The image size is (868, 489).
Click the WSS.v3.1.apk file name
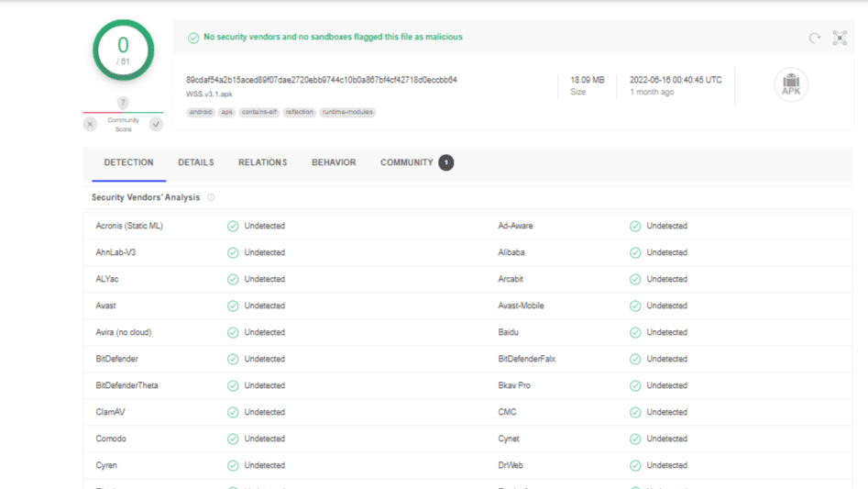pos(209,94)
